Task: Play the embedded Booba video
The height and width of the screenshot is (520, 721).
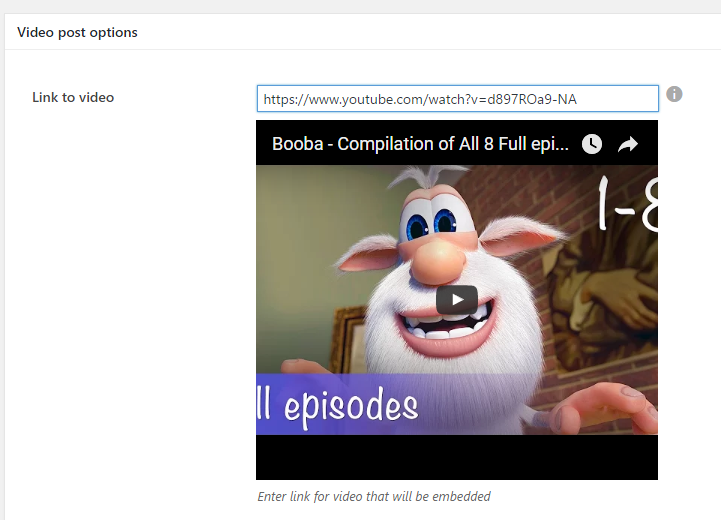Action: pyautogui.click(x=457, y=300)
